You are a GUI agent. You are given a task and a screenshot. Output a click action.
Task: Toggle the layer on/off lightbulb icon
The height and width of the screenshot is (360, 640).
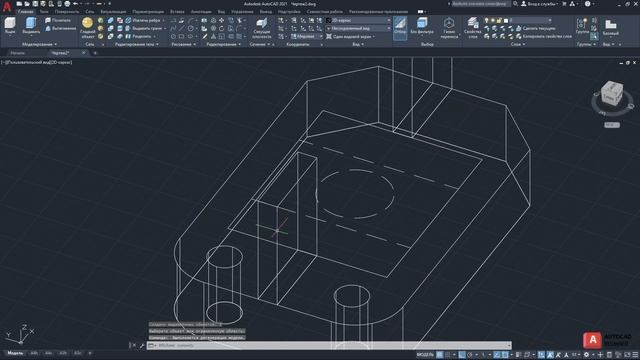(486, 20)
